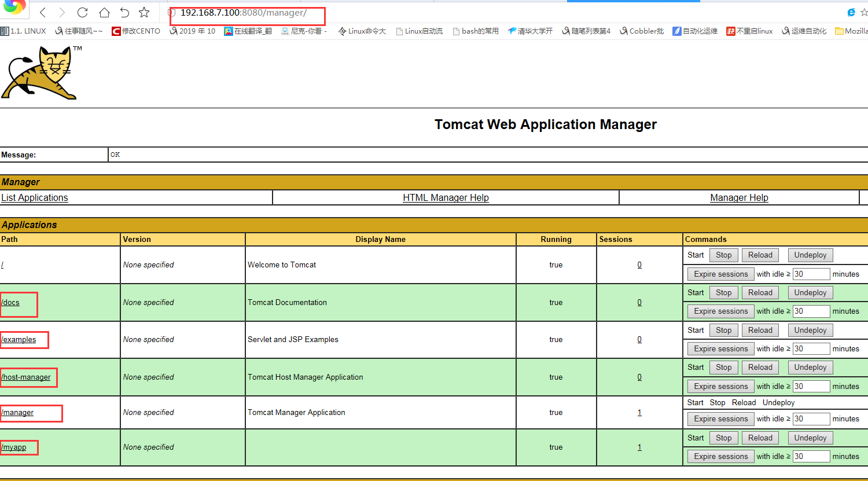The image size is (868, 481).
Task: Click the List Applications link
Action: click(35, 197)
